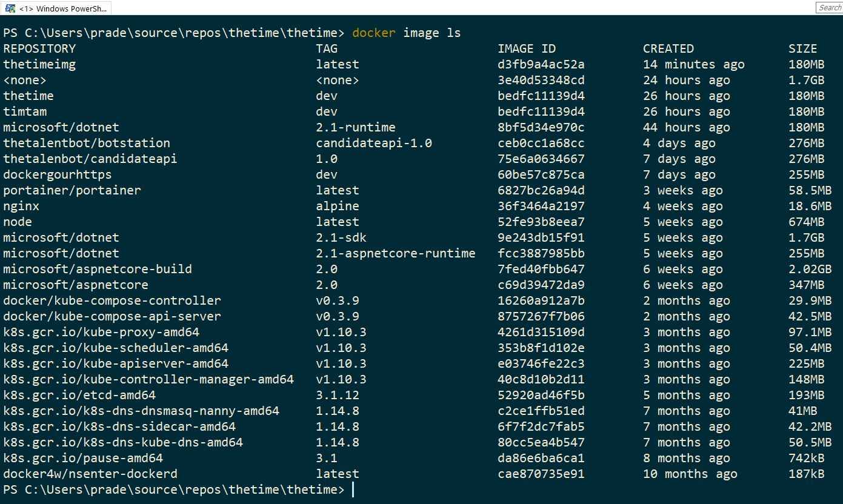Click the 'nginx' repository name
Viewport: 843px width, 504px height.
21,206
